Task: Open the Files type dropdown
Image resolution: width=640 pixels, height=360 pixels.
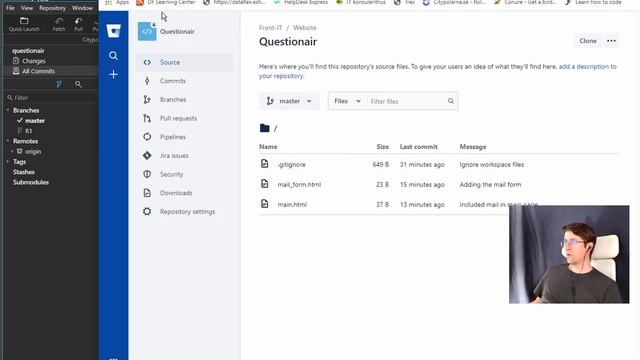Action: coord(347,101)
